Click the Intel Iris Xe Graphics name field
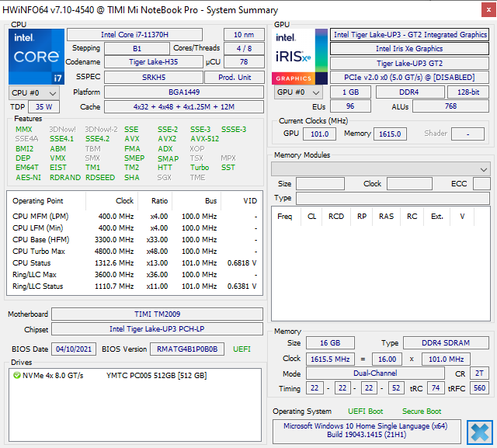Viewport: 497px width, 448px height. (x=409, y=48)
